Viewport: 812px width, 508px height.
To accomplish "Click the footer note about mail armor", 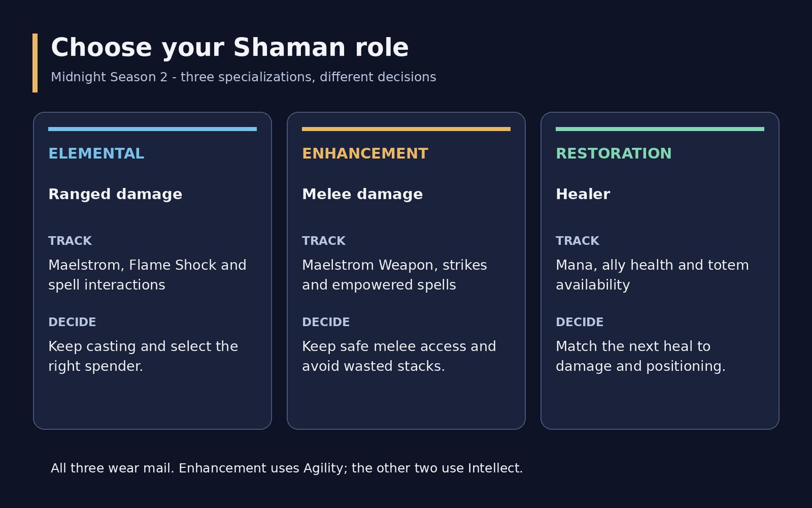I will [287, 468].
